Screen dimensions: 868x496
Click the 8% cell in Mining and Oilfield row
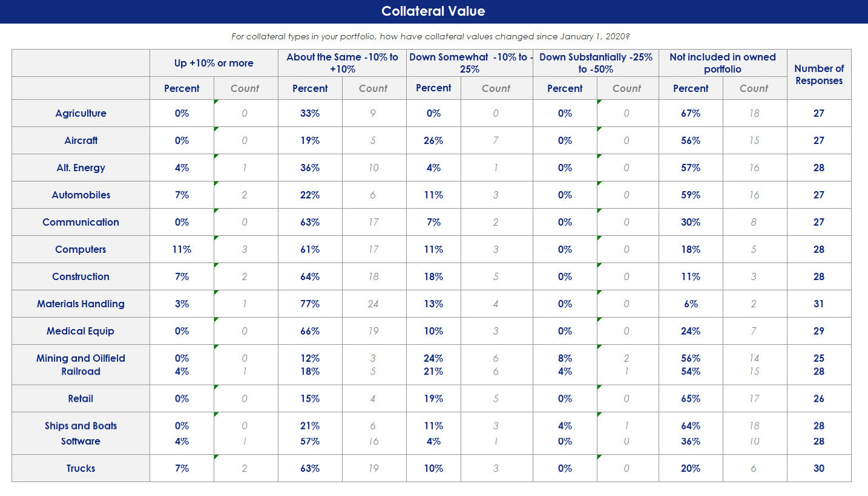pyautogui.click(x=564, y=358)
